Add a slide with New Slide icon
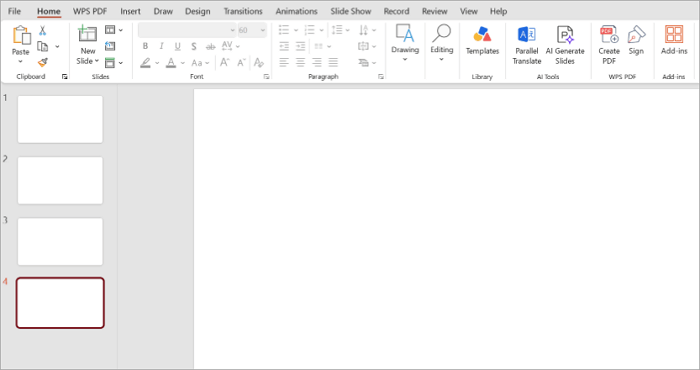The width and height of the screenshot is (700, 370). coord(88,34)
